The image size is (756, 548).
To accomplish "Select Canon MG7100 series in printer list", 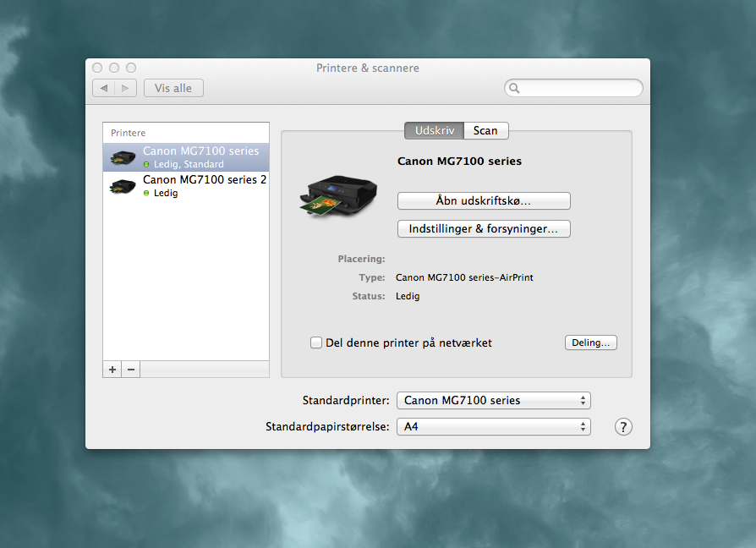I will point(186,157).
